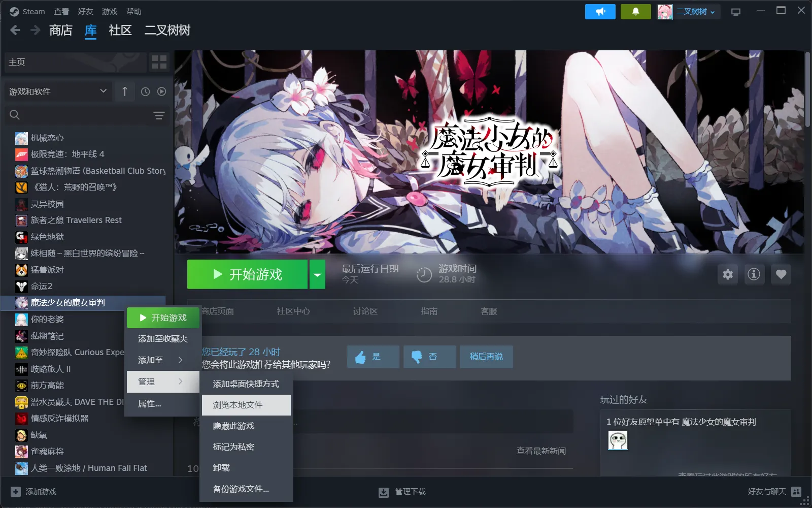Click thumbs up 是 recommend button
Screen dimensions: 812x508
(x=373, y=357)
